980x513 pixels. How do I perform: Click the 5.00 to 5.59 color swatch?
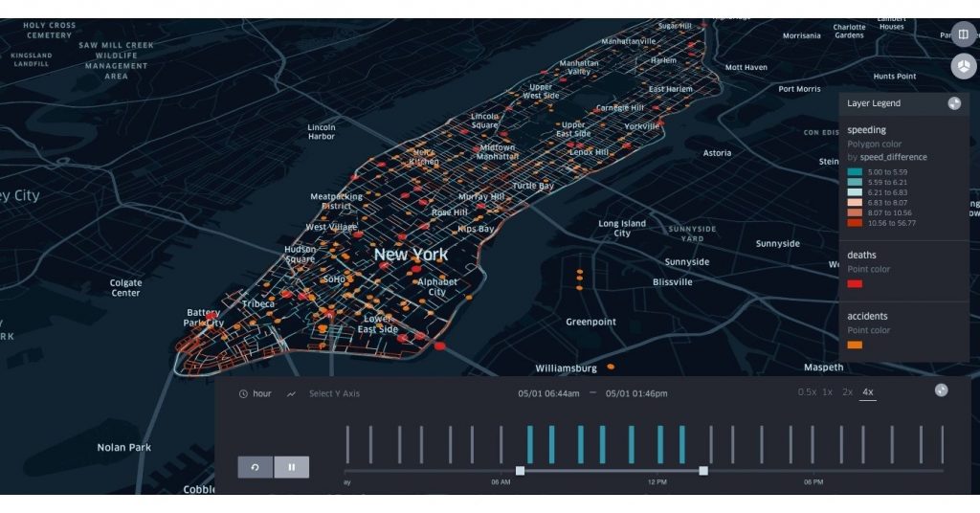pos(855,172)
